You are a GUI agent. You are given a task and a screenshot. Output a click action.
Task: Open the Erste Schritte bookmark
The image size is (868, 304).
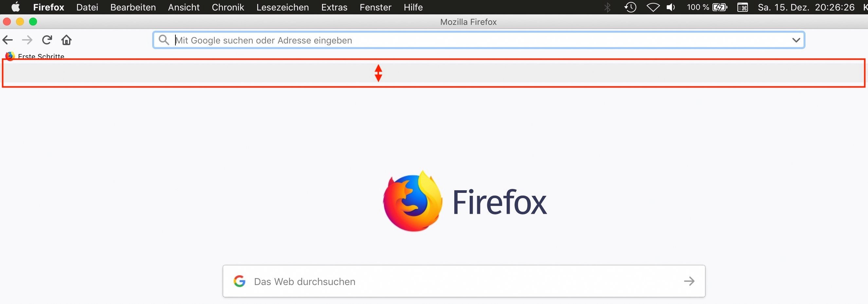click(x=35, y=56)
